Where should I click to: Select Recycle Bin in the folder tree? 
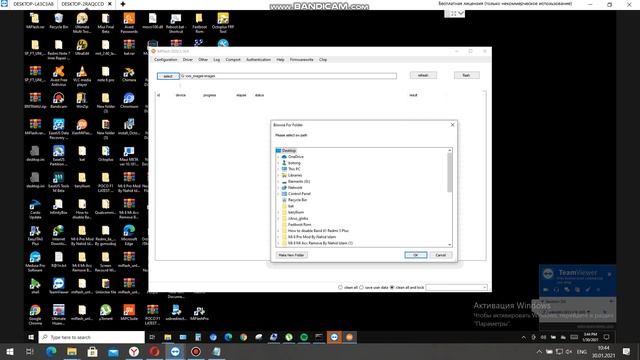(x=297, y=200)
